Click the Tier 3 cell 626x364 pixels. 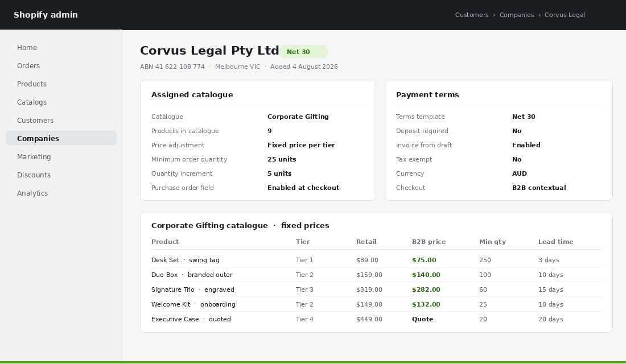(304, 289)
